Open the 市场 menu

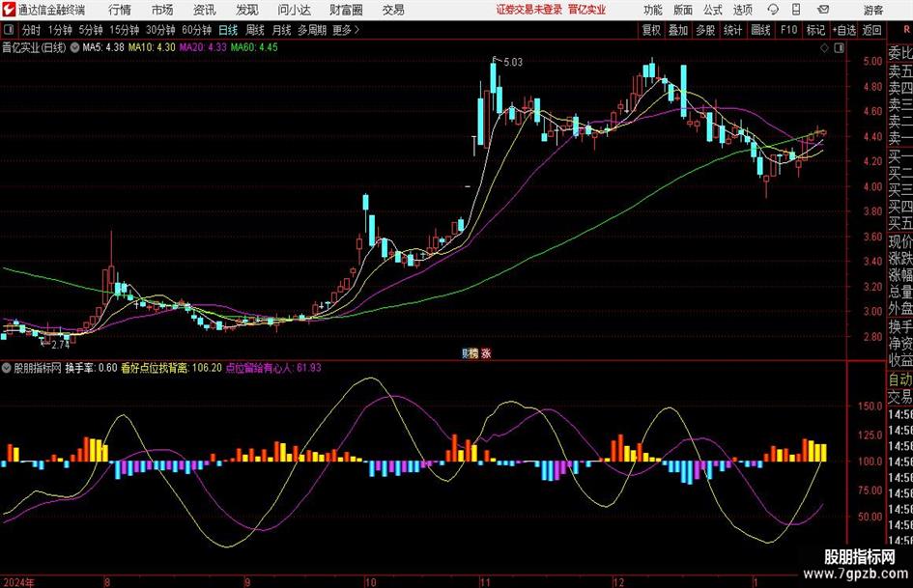[x=162, y=10]
